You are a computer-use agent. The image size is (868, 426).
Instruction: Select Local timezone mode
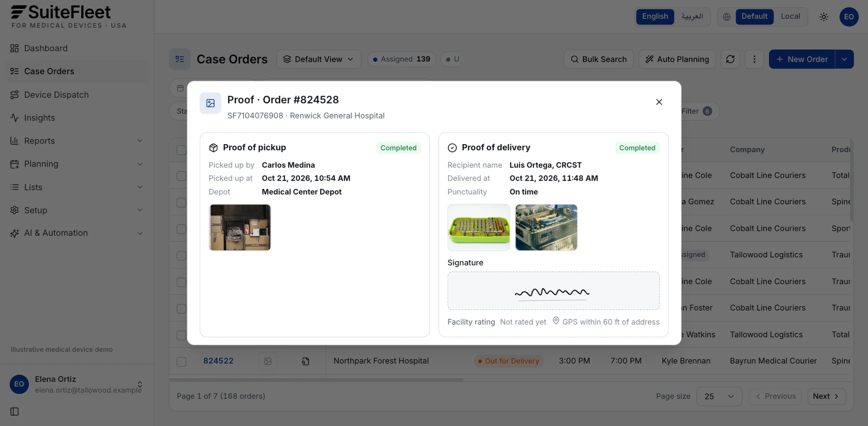tap(790, 16)
